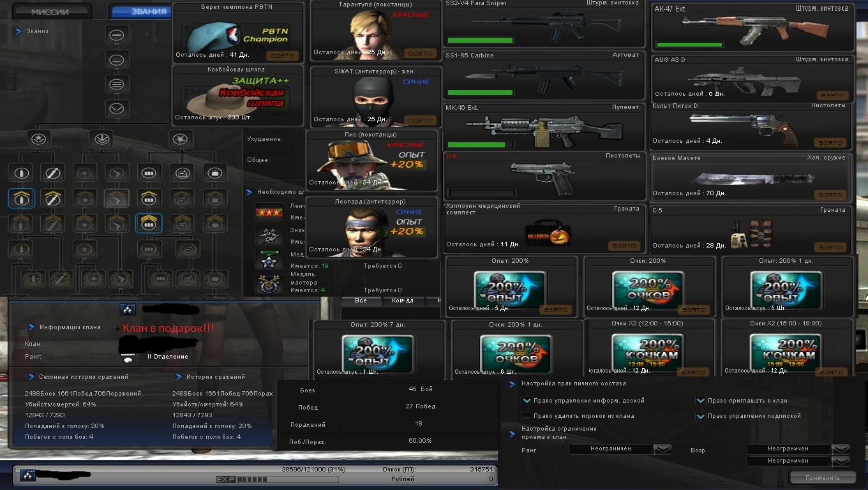Click the AK-47 Ext. green durability bar
Image resolution: width=868 pixels, height=490 pixels.
coord(689,45)
